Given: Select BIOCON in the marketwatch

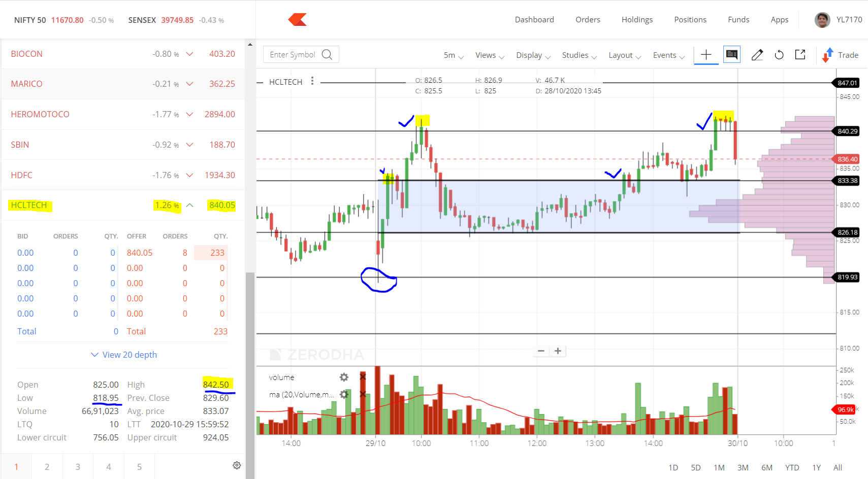Looking at the screenshot, I should click(x=27, y=54).
